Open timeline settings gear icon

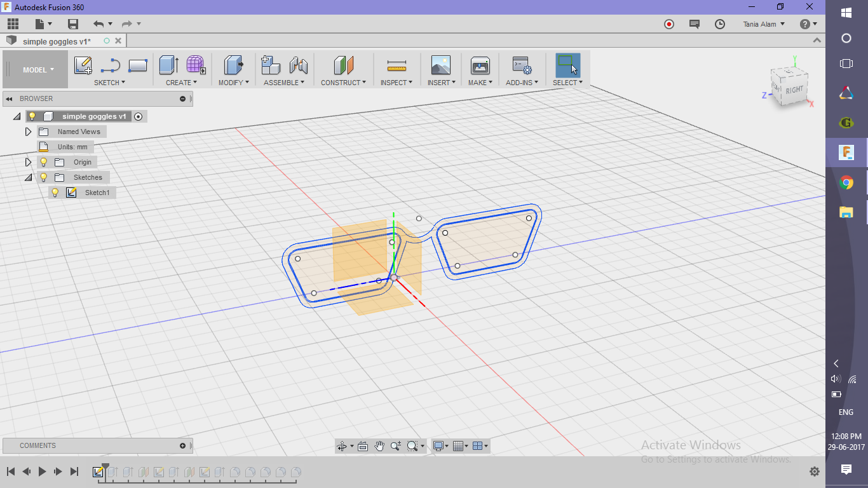pyautogui.click(x=815, y=471)
